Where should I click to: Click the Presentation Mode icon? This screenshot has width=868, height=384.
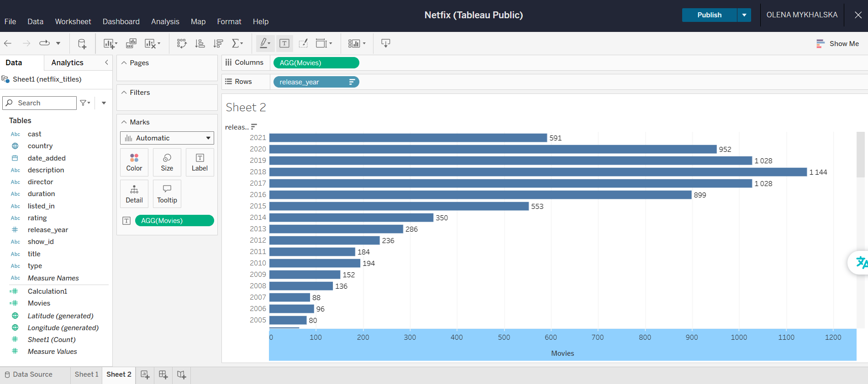[386, 43]
